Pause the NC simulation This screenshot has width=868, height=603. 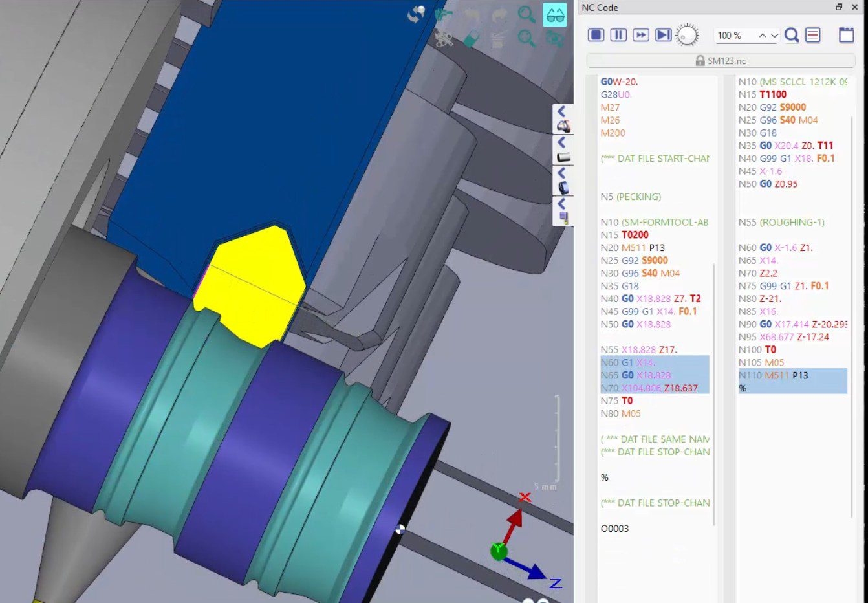tap(618, 35)
